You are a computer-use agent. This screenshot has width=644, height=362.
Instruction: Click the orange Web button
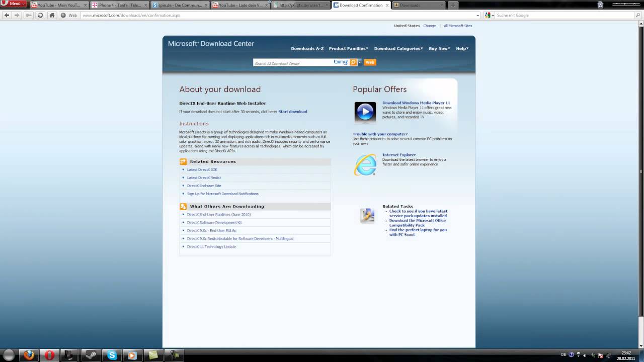(370, 62)
